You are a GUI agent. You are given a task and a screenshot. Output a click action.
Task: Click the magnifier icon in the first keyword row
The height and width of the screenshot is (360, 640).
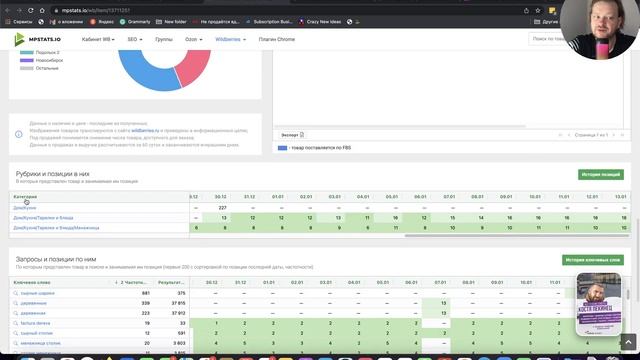click(x=16, y=293)
